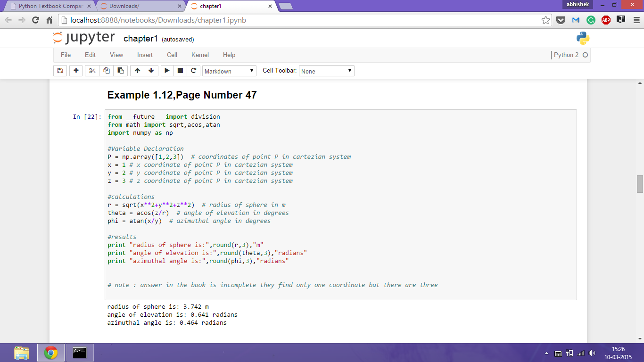The image size is (644, 362).
Task: Run the cell with the play icon
Action: coord(167,71)
